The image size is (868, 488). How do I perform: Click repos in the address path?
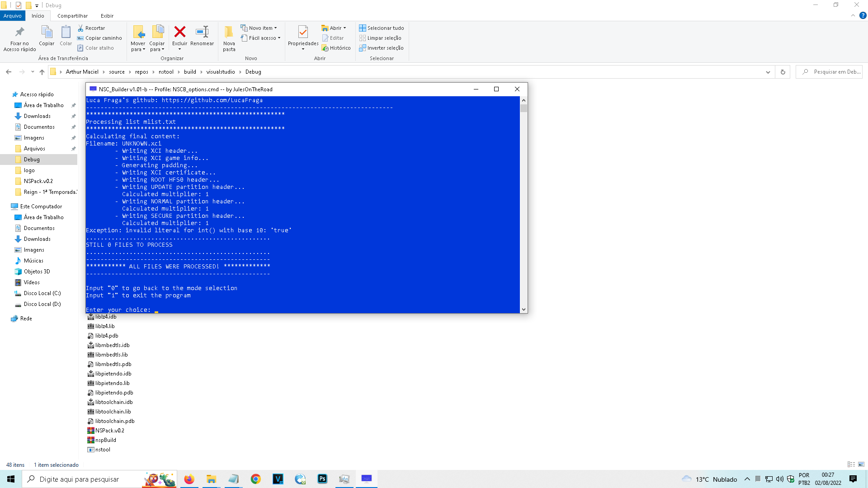tap(142, 72)
